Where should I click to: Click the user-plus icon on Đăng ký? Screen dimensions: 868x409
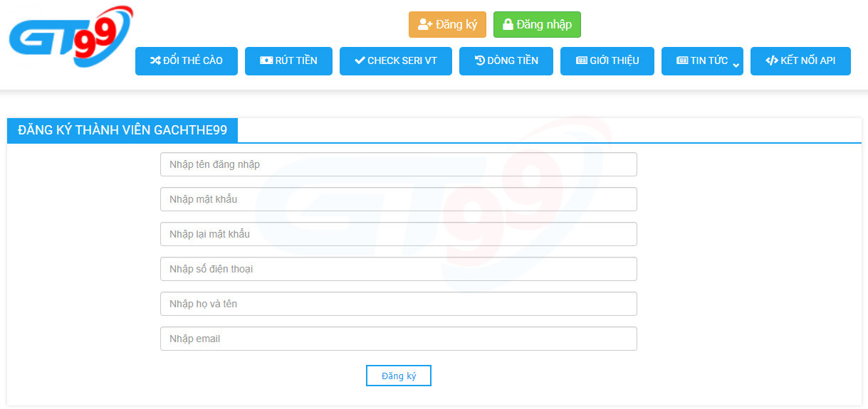pyautogui.click(x=425, y=25)
